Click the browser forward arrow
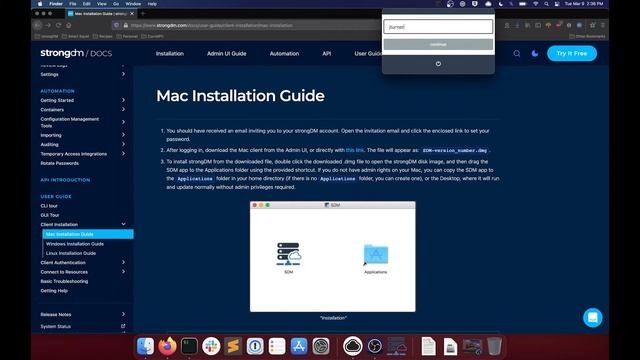The height and width of the screenshot is (360, 640). (x=48, y=25)
